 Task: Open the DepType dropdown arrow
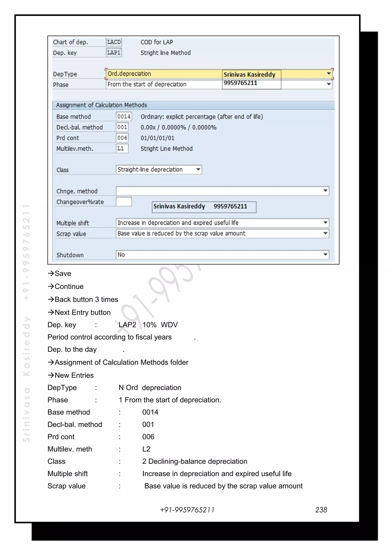pos(328,74)
